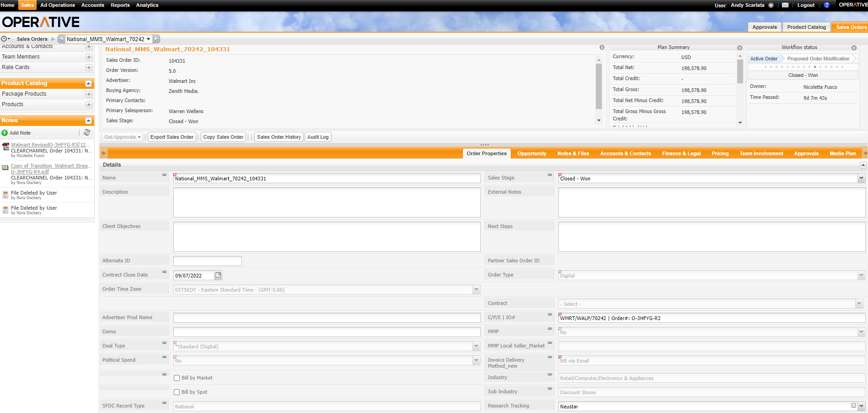This screenshot has width=868, height=413.
Task: Open the Sales Stage dropdown
Action: [861, 178]
